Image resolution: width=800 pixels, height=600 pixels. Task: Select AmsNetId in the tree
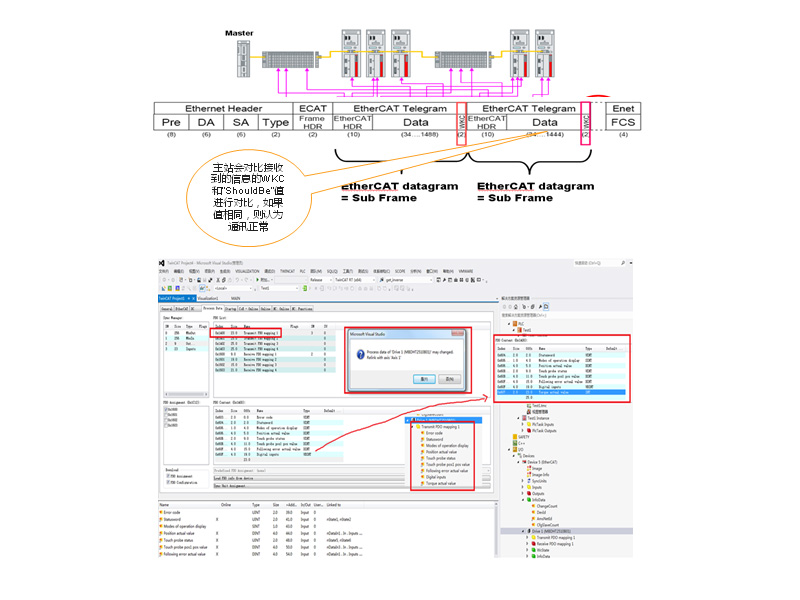tap(544, 518)
